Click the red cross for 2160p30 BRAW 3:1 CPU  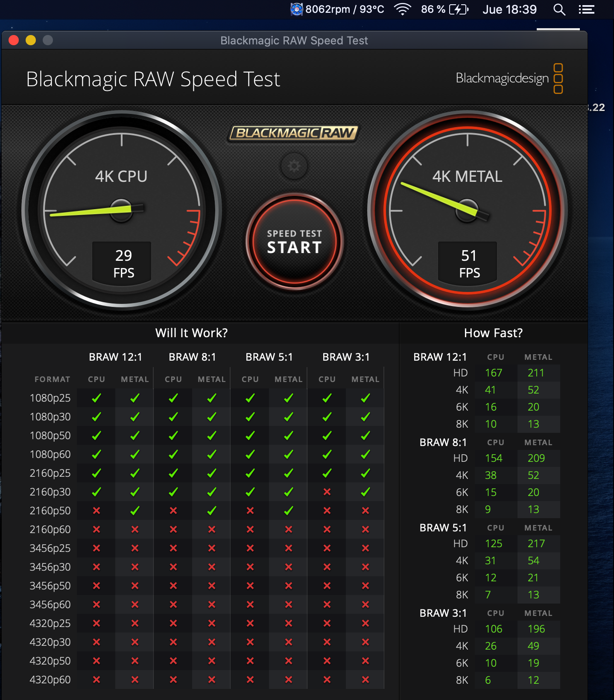[x=327, y=492]
